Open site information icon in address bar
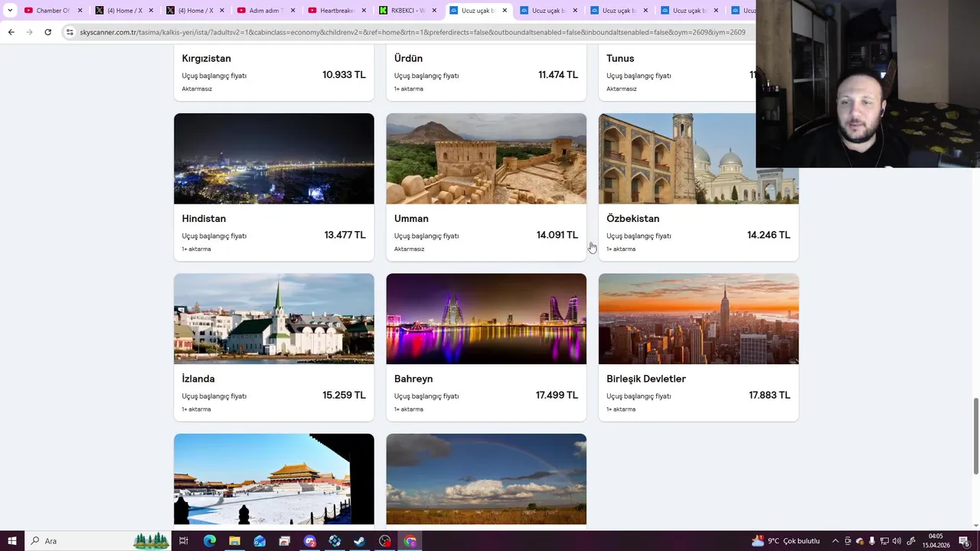 [x=70, y=32]
